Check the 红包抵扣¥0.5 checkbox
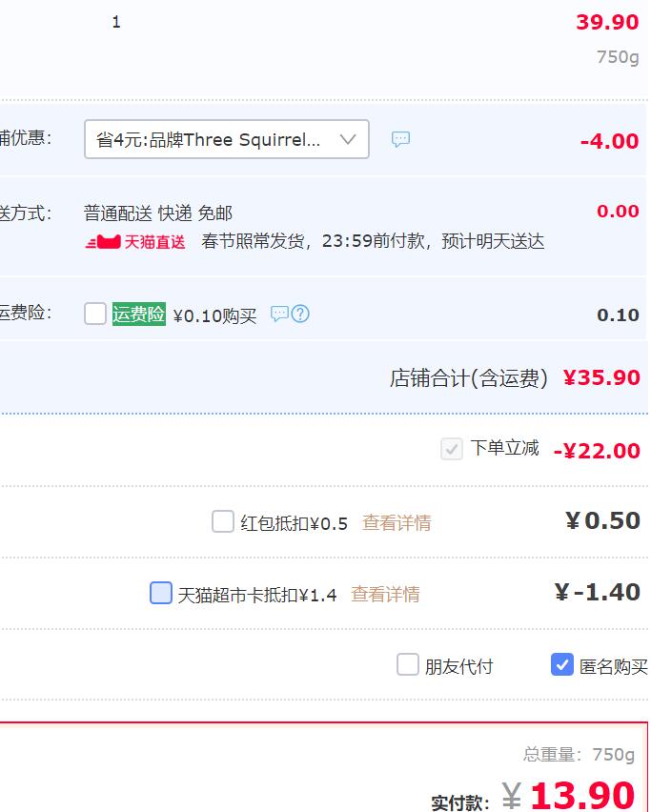This screenshot has height=812, width=651. coord(223,521)
